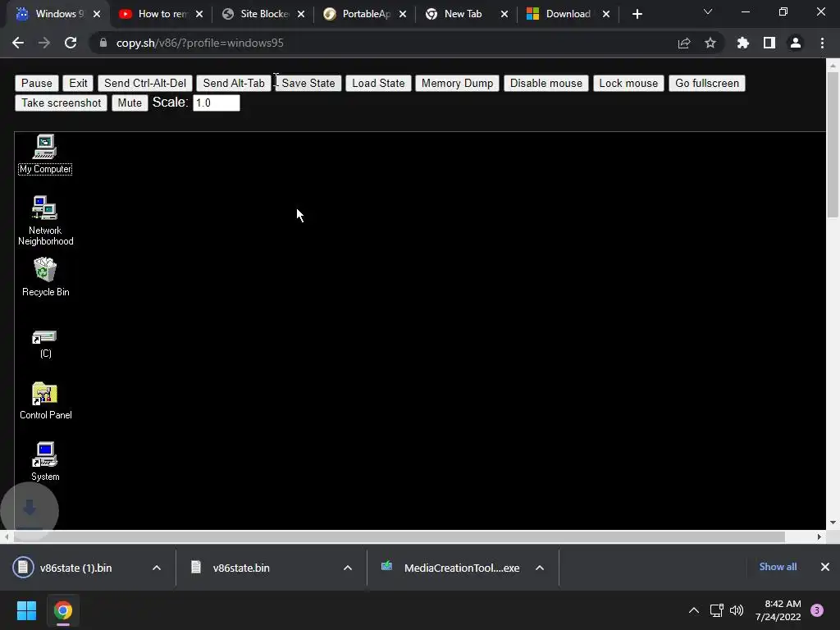
Task: Toggle the Chrome side panel icon
Action: click(769, 43)
